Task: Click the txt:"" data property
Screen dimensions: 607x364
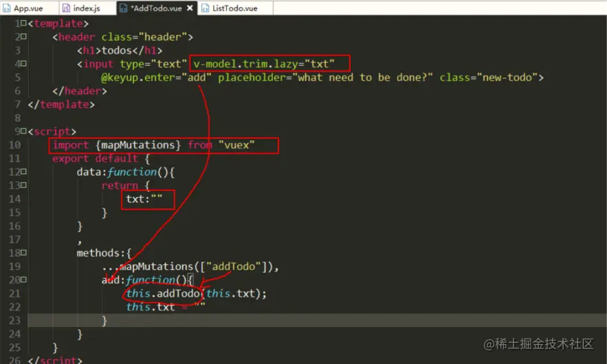Action: [144, 199]
